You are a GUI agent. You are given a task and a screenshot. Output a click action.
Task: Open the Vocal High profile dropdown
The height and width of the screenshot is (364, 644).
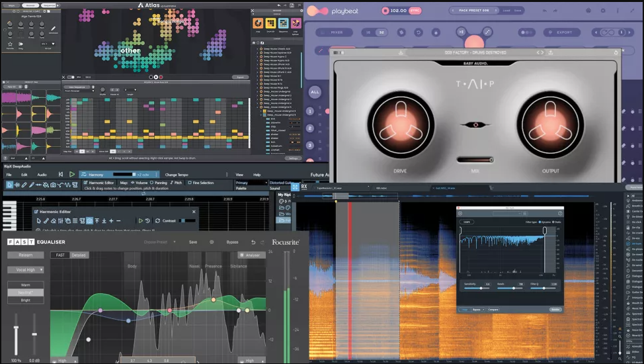point(26,270)
